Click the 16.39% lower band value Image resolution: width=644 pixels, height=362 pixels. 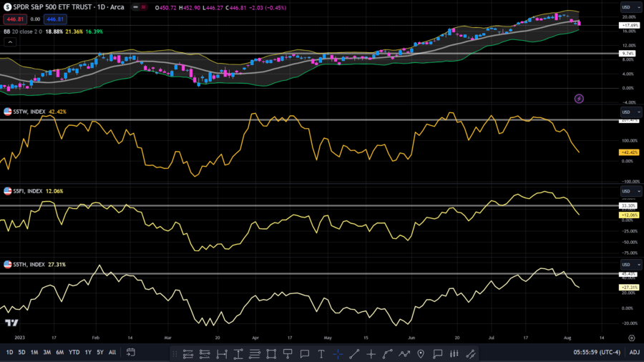point(94,31)
